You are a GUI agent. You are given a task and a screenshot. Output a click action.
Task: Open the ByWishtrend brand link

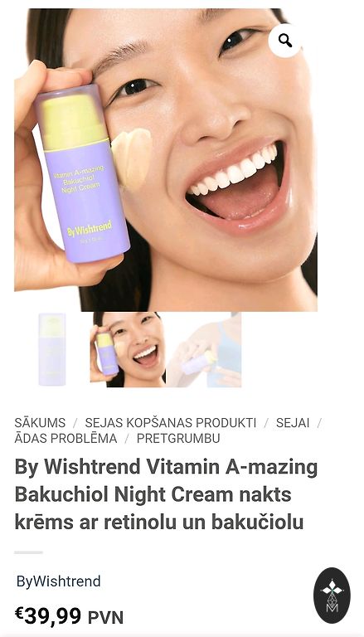click(x=59, y=581)
